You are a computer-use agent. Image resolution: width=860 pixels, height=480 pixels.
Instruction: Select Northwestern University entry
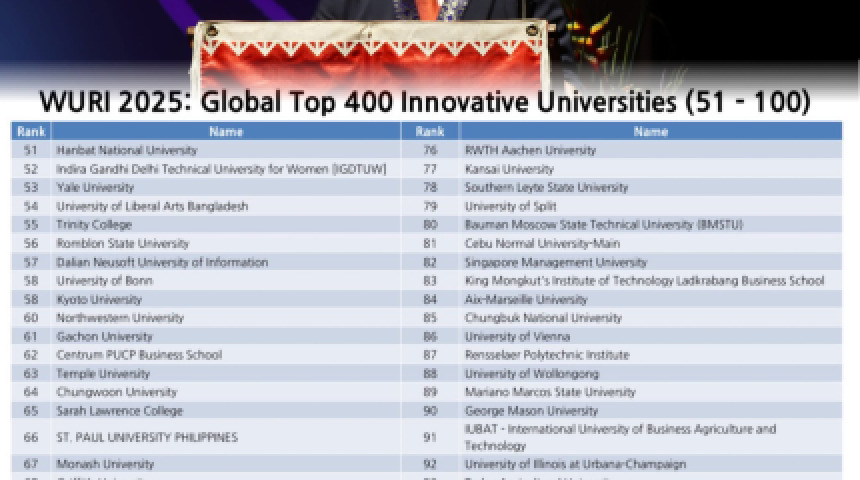(x=120, y=318)
